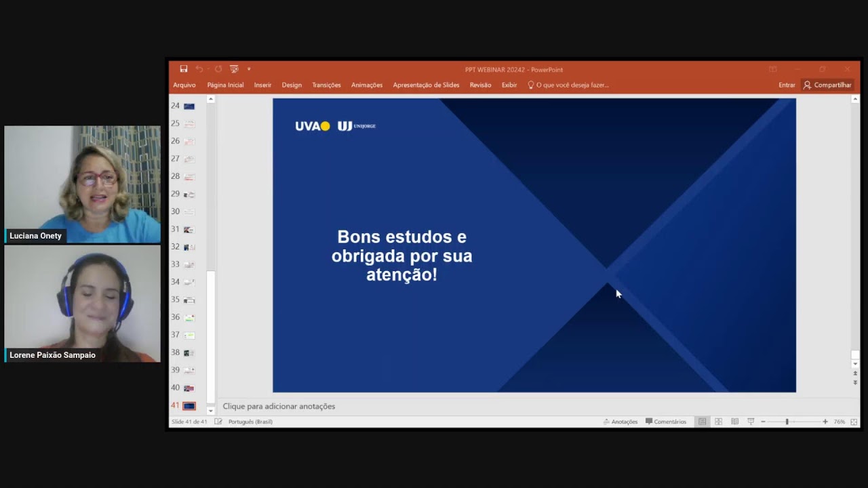Viewport: 868px width, 488px height.
Task: Open ribbon display options icon in title bar
Action: (772, 69)
